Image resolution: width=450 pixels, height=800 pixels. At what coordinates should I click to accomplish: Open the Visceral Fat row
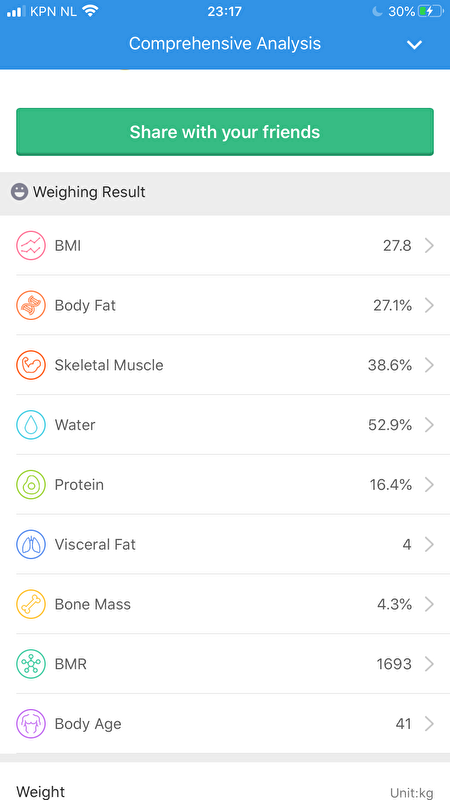pyautogui.click(x=225, y=544)
